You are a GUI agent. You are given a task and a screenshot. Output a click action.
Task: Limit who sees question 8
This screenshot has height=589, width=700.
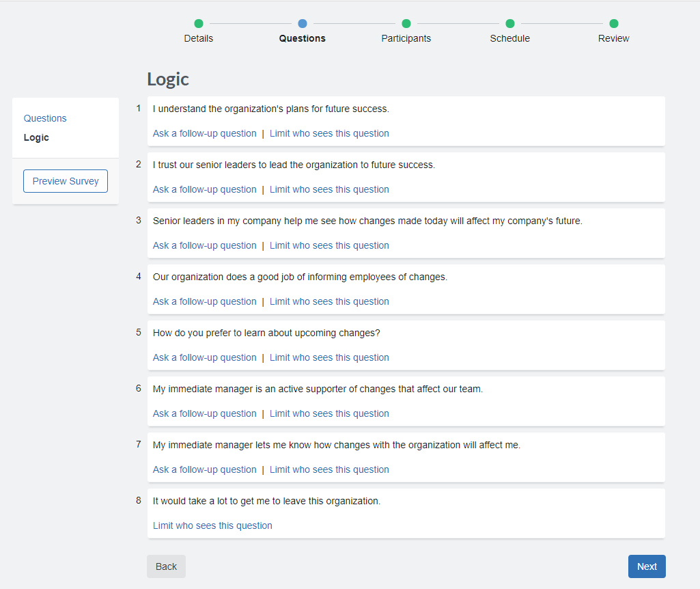tap(212, 525)
